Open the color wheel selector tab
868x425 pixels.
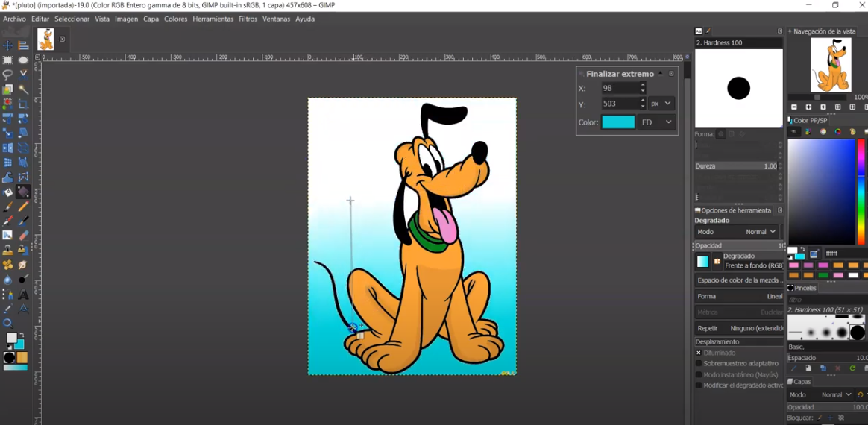(x=837, y=132)
